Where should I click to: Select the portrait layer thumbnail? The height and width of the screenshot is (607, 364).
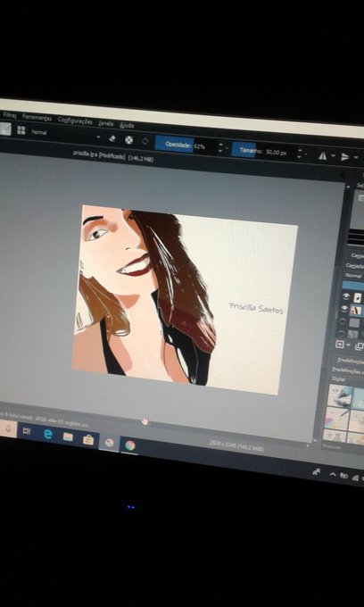coord(355,310)
